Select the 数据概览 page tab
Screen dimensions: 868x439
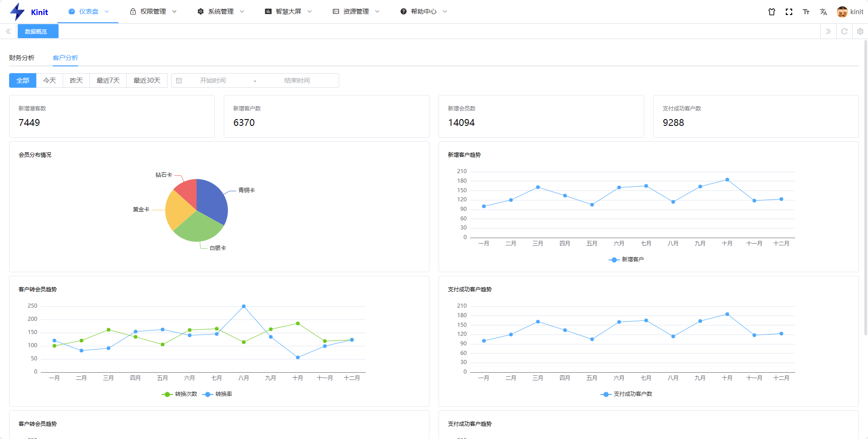click(x=38, y=31)
